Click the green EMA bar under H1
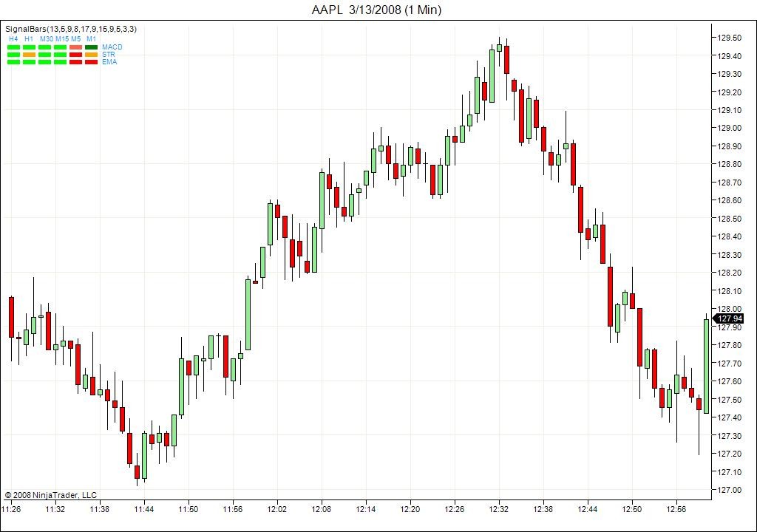Viewport: 757px width, 532px height. (30, 62)
